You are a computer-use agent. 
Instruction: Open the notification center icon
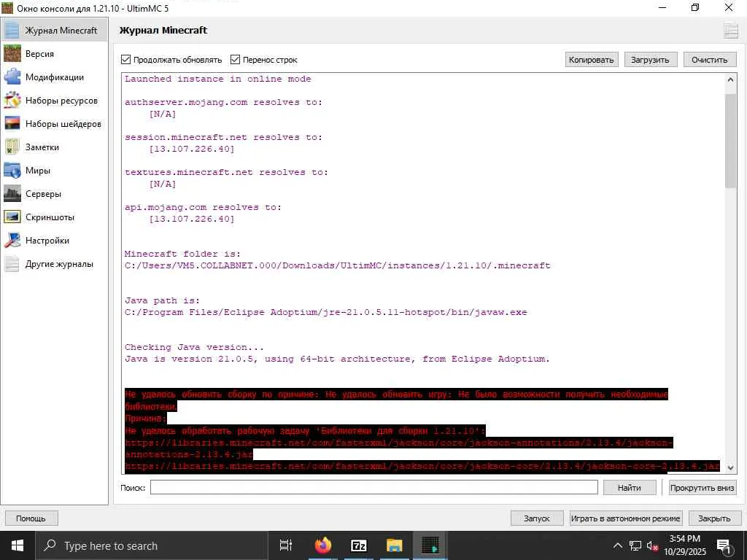724,547
